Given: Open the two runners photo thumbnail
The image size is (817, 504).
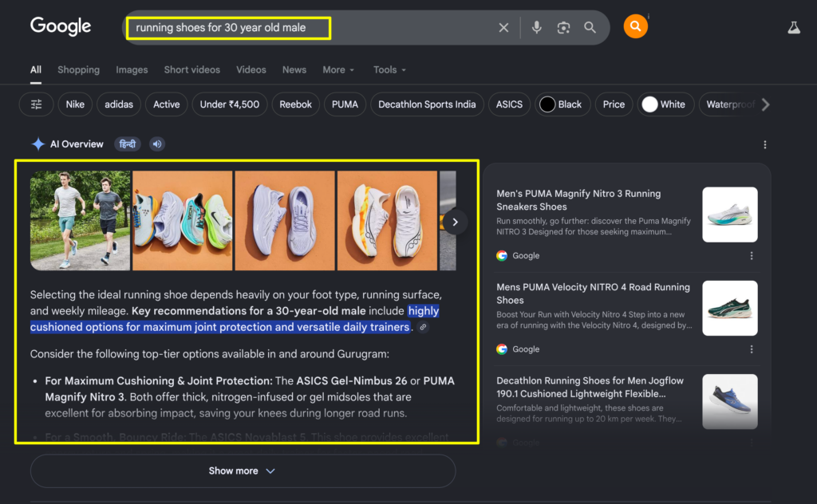Looking at the screenshot, I should click(81, 221).
